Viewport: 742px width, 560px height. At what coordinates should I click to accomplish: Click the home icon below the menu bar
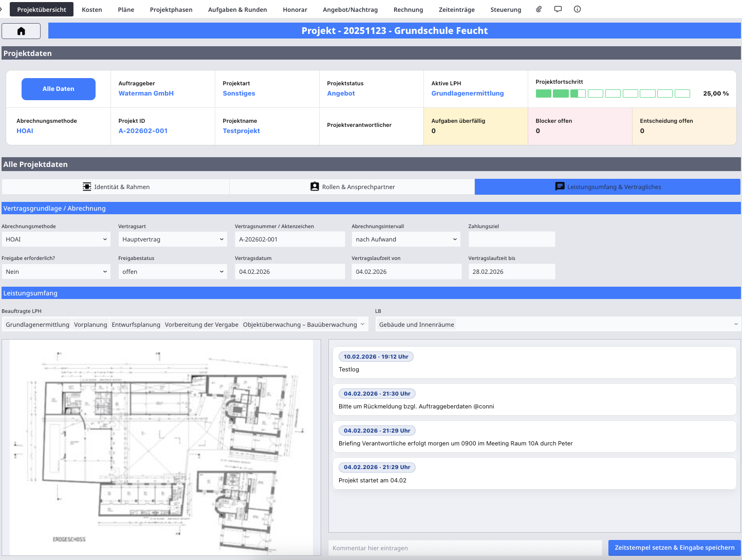pyautogui.click(x=21, y=31)
